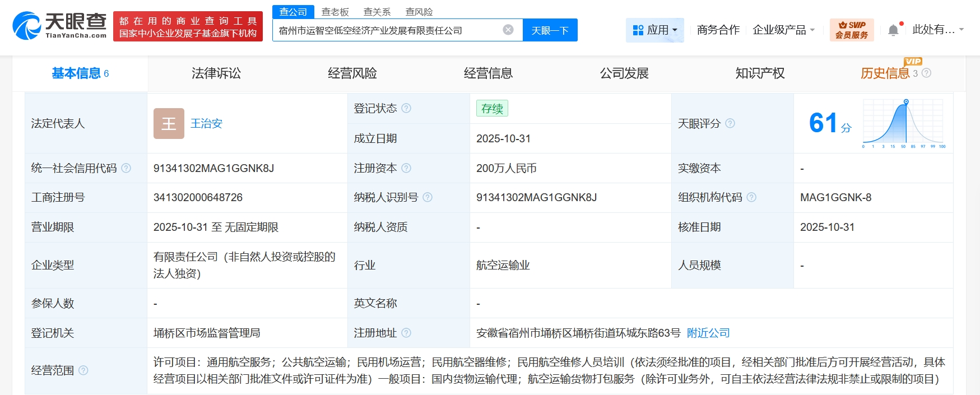Click help icon beside 注册资本
The width and height of the screenshot is (980, 395).
406,168
